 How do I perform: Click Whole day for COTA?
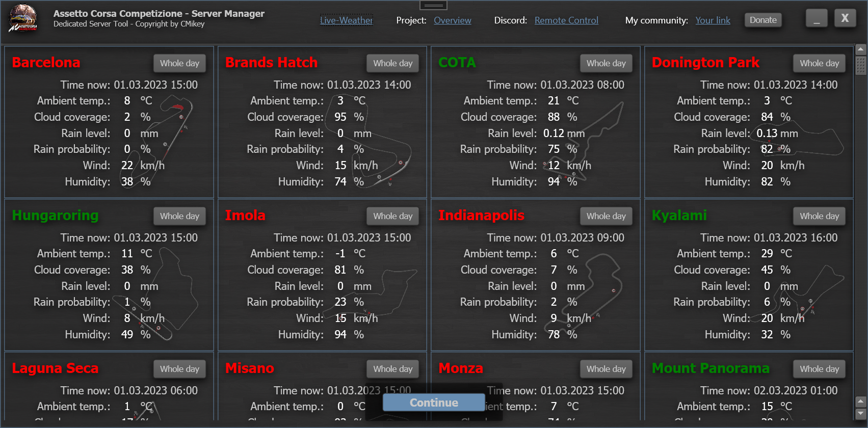point(606,63)
